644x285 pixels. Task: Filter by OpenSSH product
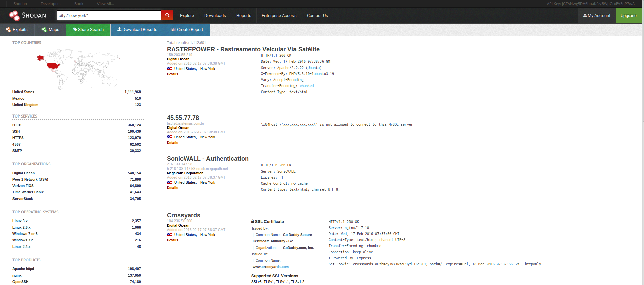(21, 282)
